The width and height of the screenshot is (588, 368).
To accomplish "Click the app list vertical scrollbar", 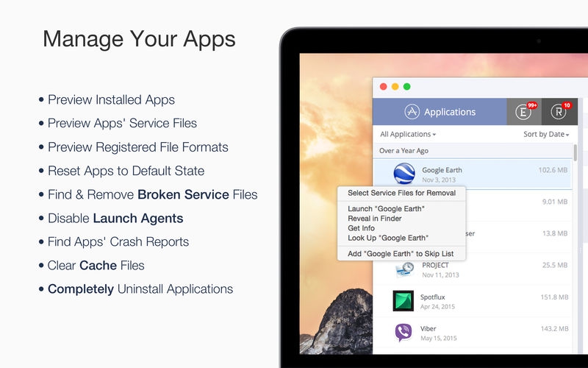I will (576, 152).
